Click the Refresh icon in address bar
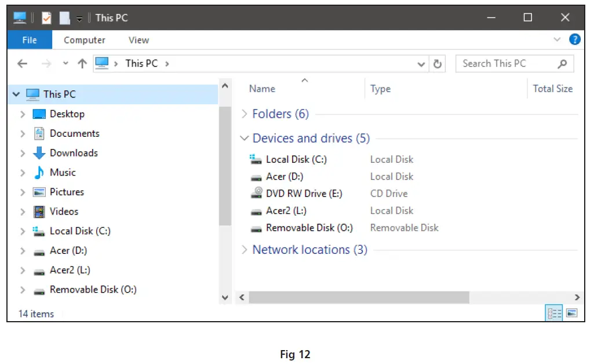Screen dimensions: 594x364 (x=438, y=64)
